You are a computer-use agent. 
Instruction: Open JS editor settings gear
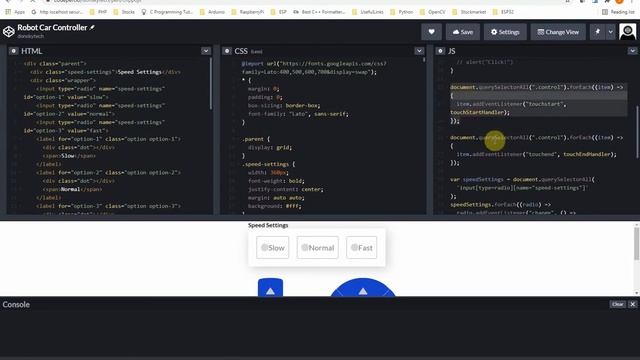[440, 51]
